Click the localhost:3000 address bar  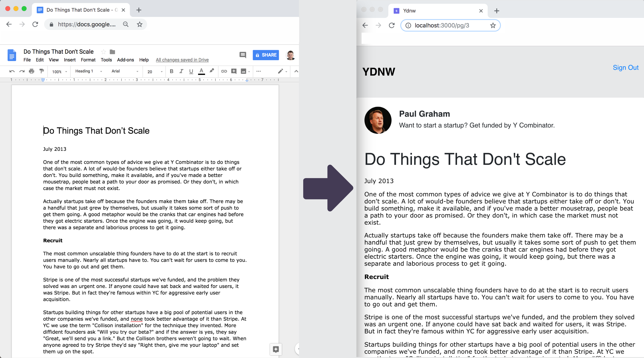(441, 26)
